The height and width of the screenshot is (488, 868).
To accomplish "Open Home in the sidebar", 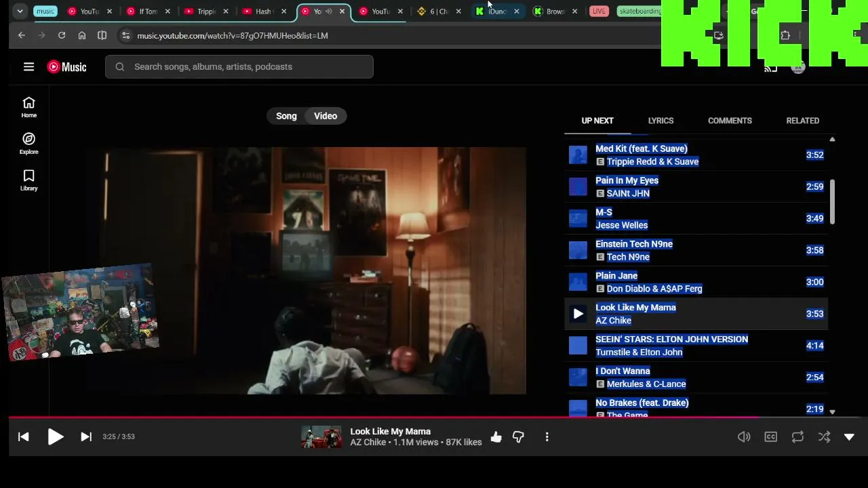I will [x=28, y=107].
